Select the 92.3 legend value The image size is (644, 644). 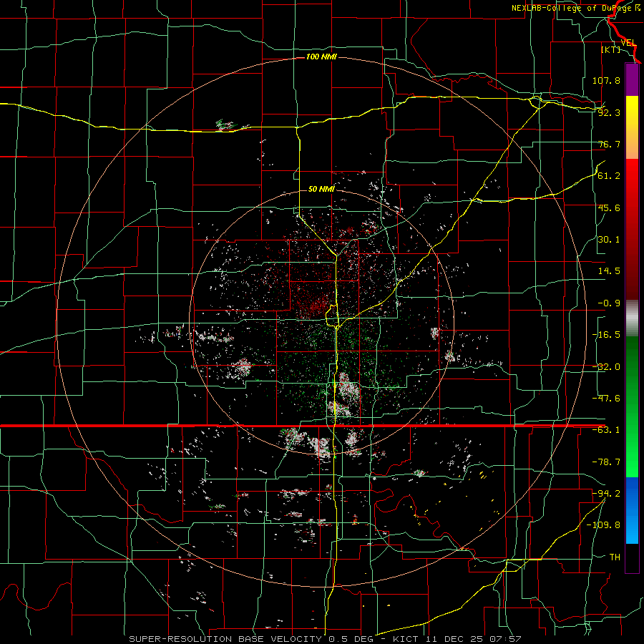pos(609,112)
